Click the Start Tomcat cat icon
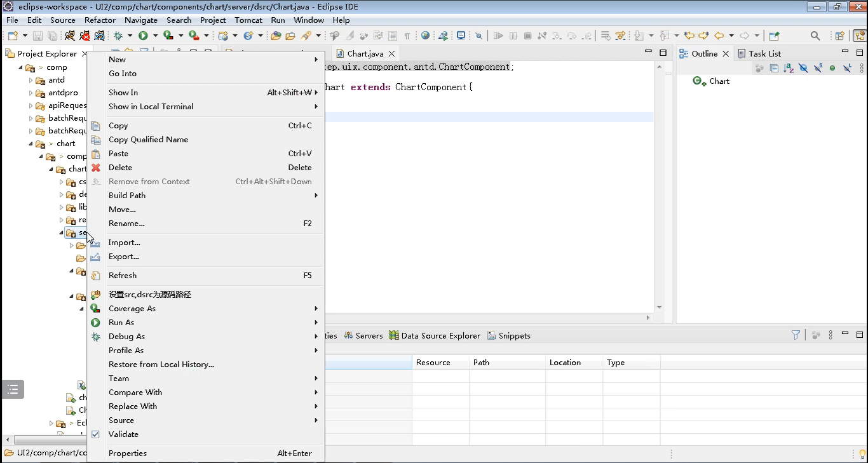868x463 pixels. pos(70,36)
